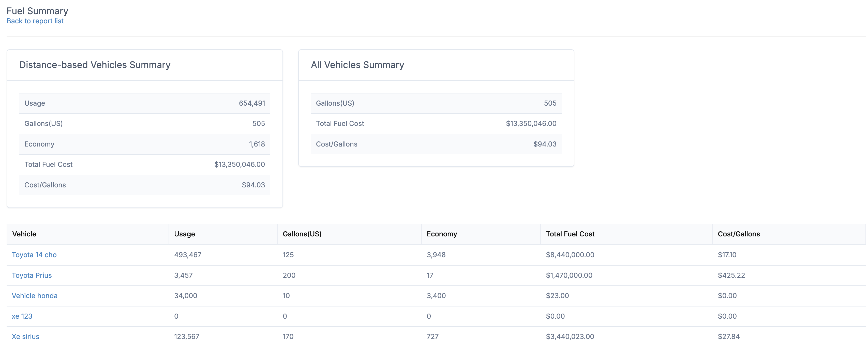Image resolution: width=868 pixels, height=356 pixels.
Task: Click the Vehicle column header
Action: pyautogui.click(x=24, y=234)
